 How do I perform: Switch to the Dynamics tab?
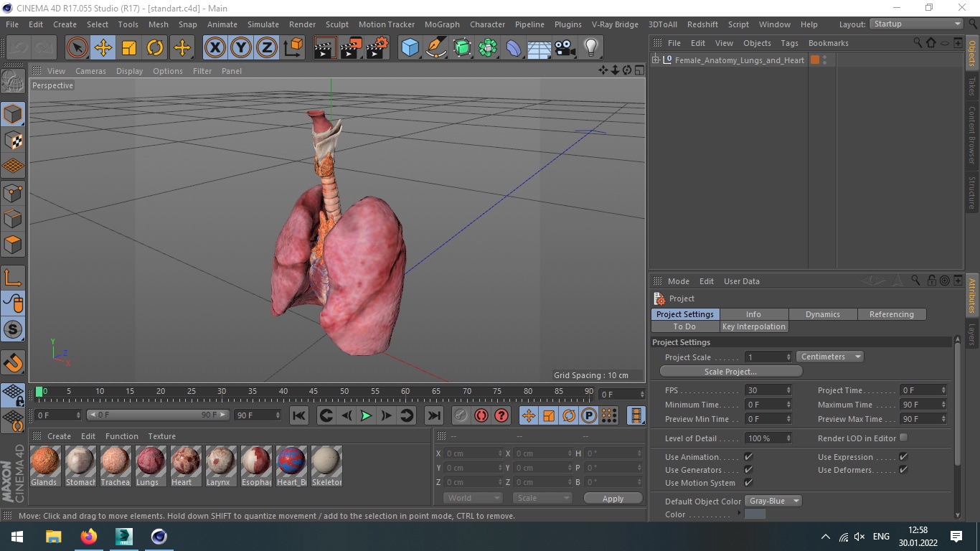pos(822,314)
